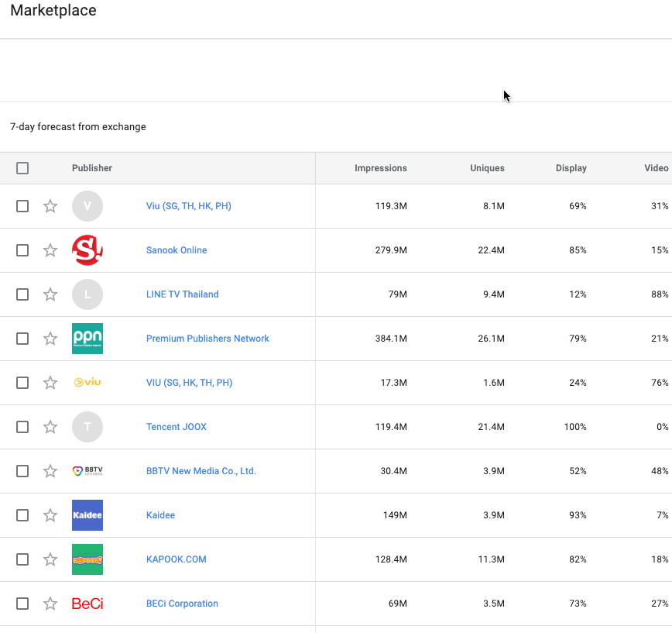The width and height of the screenshot is (672, 633).
Task: Open the KAPOOK.COM link
Action: click(x=177, y=559)
